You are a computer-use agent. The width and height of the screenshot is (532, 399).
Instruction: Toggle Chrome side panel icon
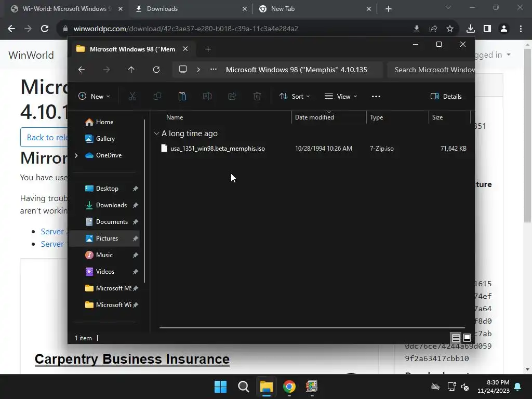[x=487, y=29]
